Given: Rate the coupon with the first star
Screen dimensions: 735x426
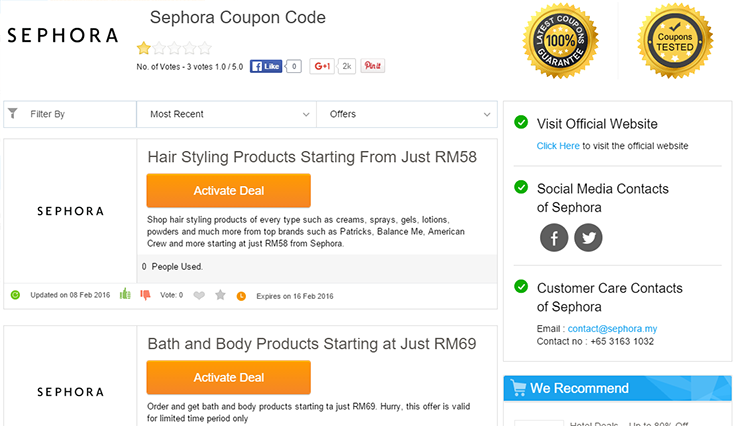Looking at the screenshot, I should (143, 48).
